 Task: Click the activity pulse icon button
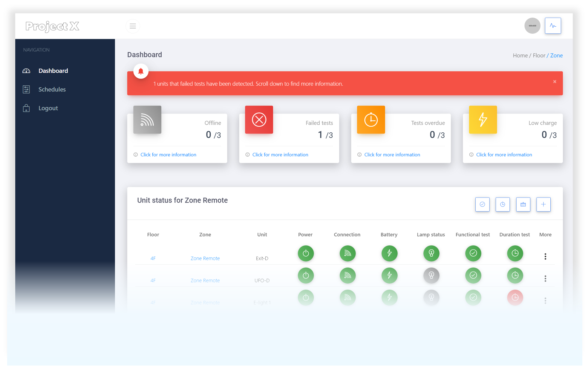click(x=553, y=26)
